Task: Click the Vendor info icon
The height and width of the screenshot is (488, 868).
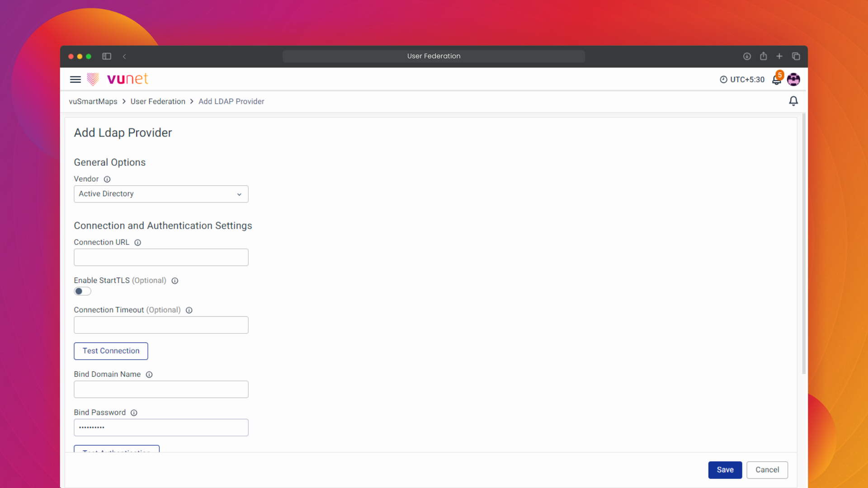Action: tap(107, 179)
